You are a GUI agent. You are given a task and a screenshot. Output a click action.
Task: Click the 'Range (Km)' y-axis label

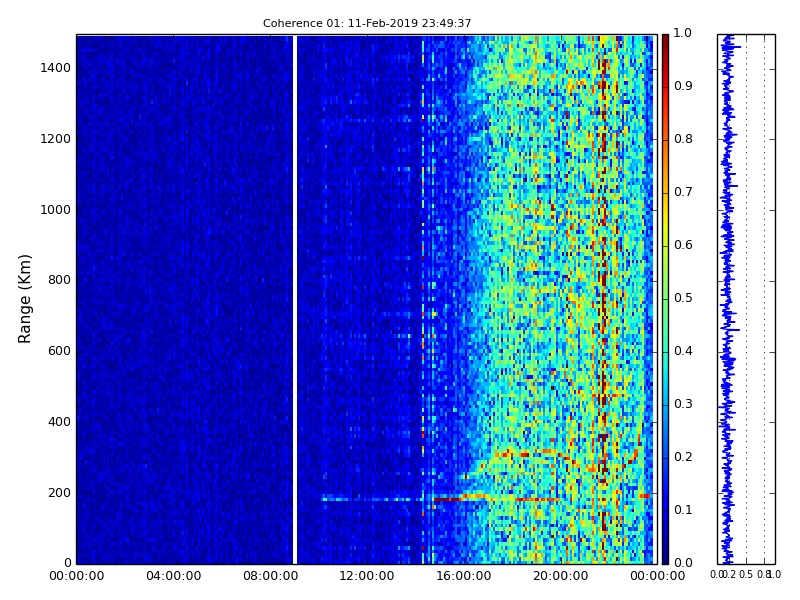24,299
